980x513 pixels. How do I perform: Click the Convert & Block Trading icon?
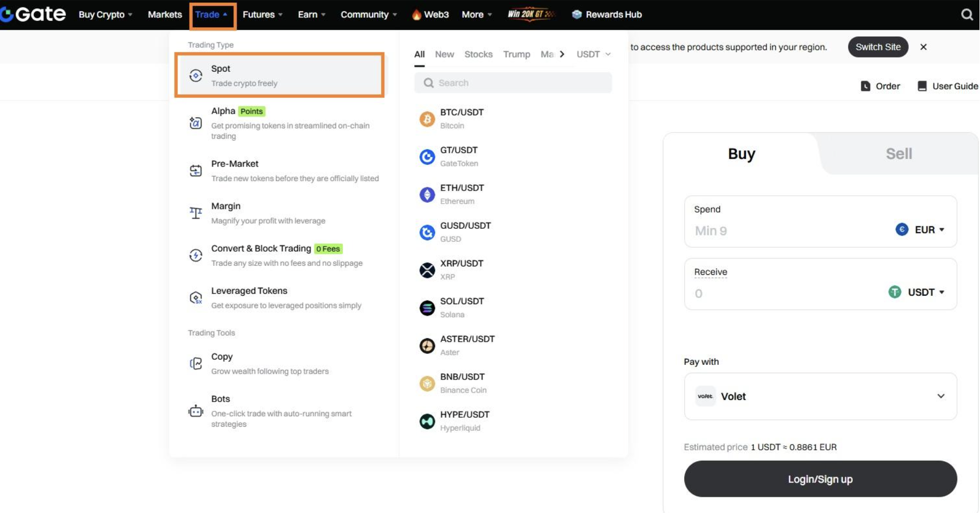196,255
